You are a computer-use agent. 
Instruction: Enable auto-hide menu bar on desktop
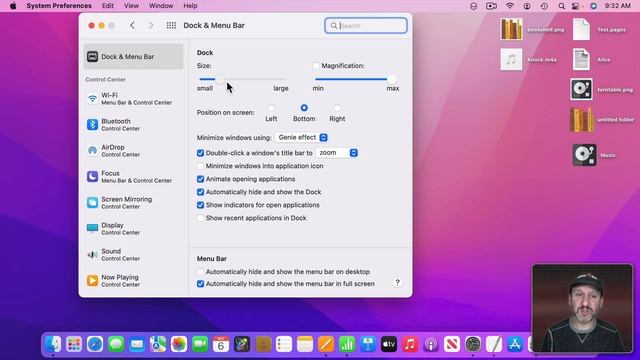tap(200, 271)
